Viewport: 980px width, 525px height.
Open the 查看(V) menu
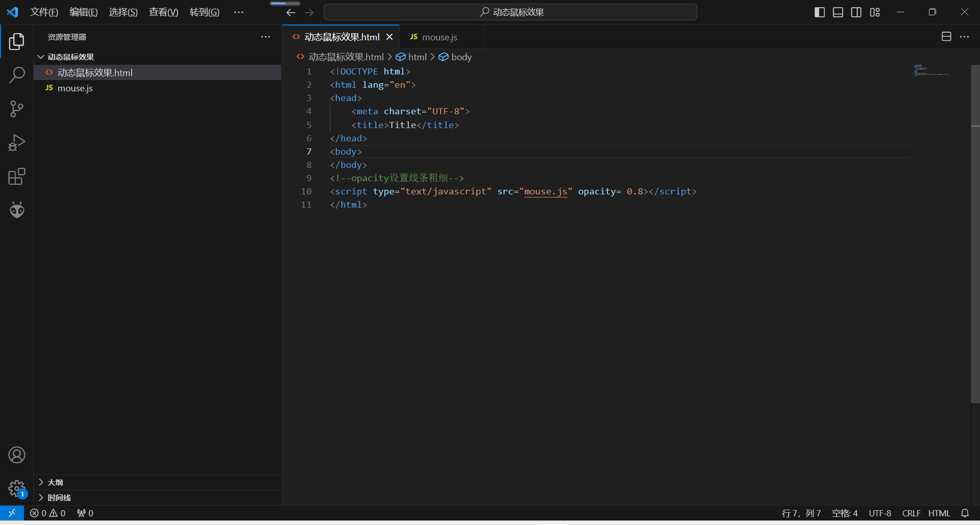(163, 12)
